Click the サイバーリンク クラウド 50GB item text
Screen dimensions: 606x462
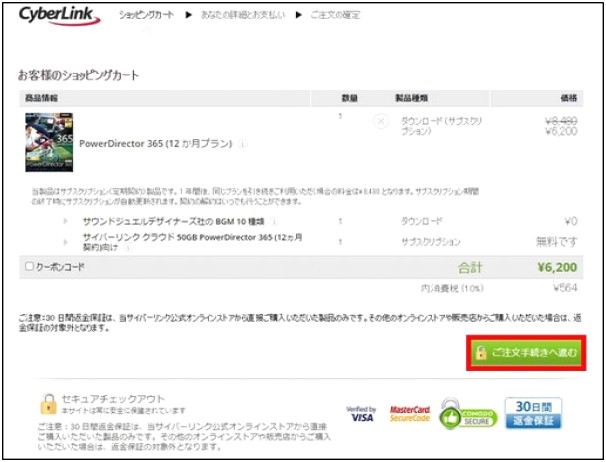click(x=192, y=242)
